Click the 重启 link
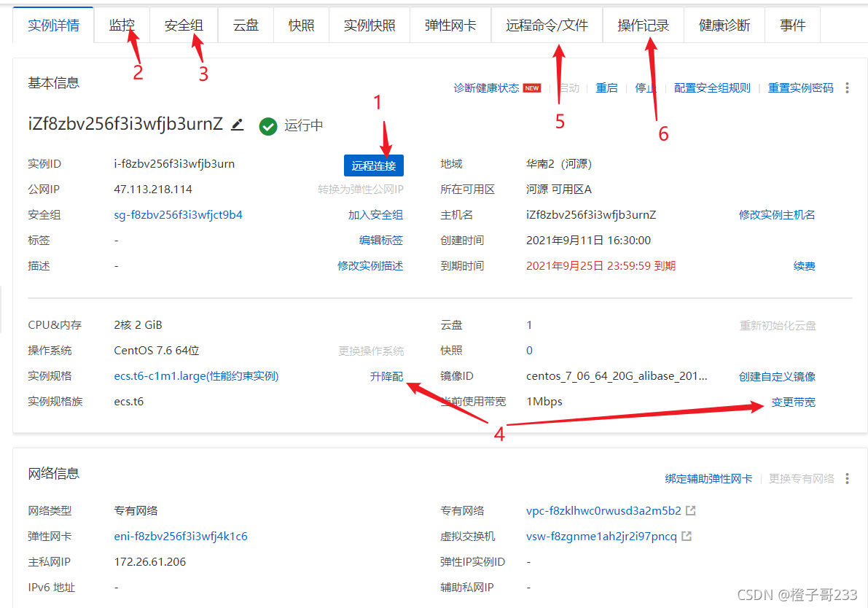 pos(606,88)
